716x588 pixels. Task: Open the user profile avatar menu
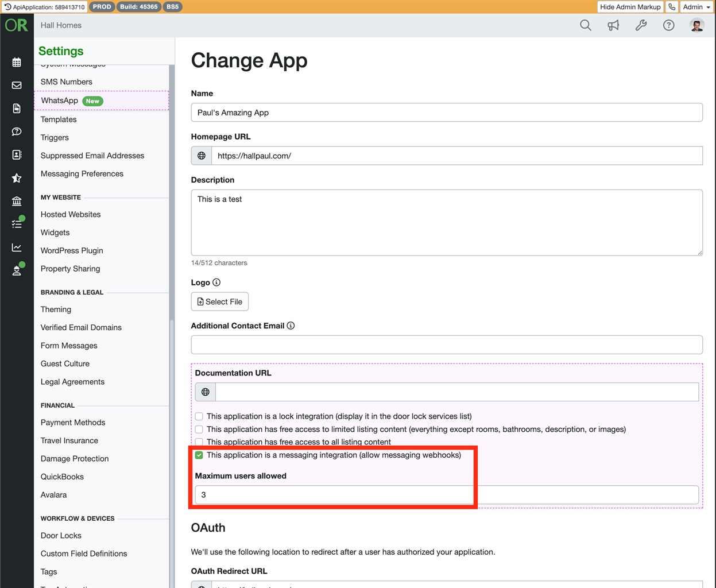coord(696,25)
